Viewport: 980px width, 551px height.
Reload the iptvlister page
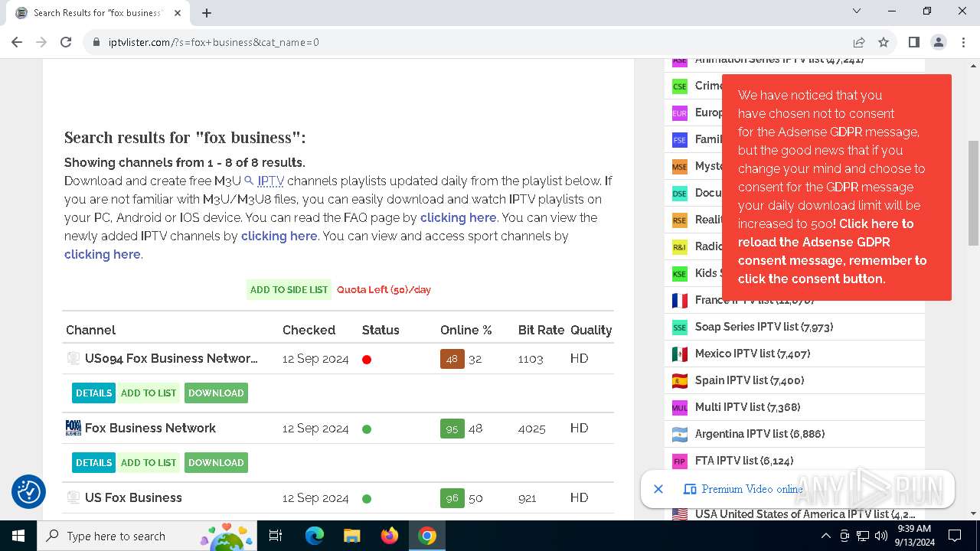point(66,42)
